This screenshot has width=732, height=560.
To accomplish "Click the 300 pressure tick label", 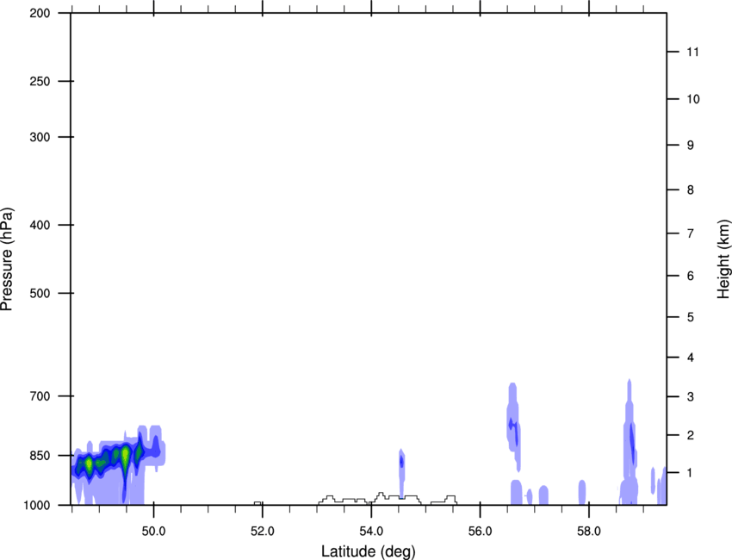I will pyautogui.click(x=40, y=137).
